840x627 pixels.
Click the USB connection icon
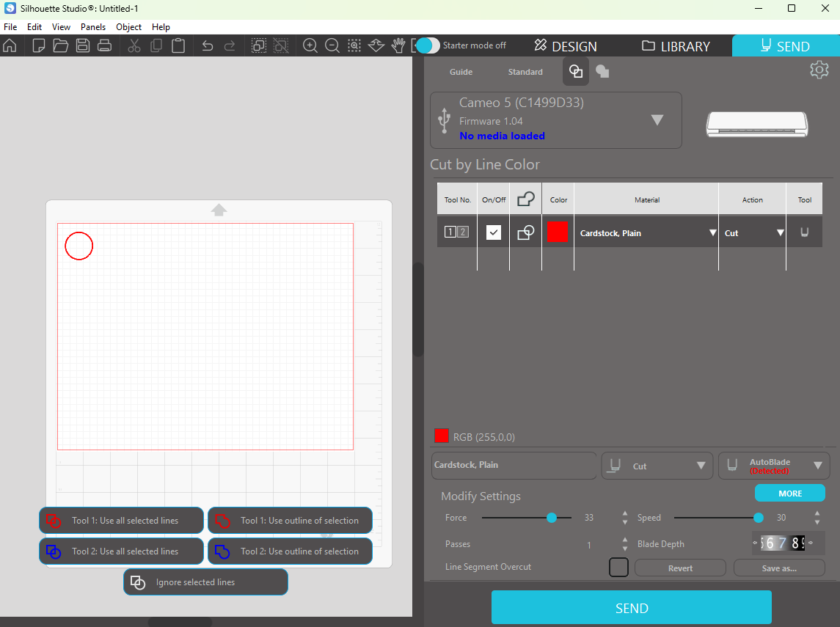444,120
